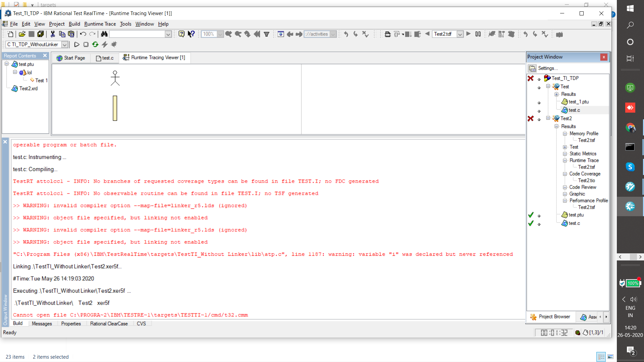
Task: Switch to the Messages output tab
Action: [x=42, y=324]
